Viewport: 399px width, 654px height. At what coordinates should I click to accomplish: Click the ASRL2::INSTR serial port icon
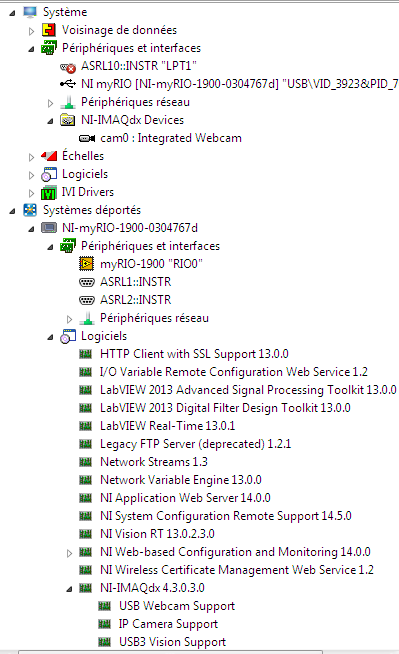click(87, 300)
